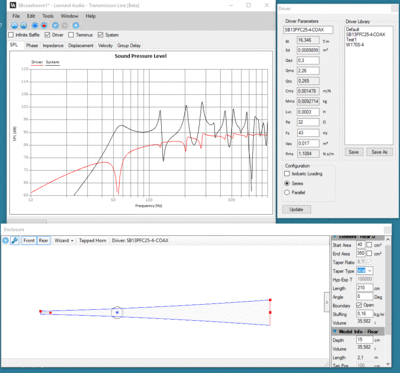Open the Wizard dropdown menu

[x=64, y=240]
